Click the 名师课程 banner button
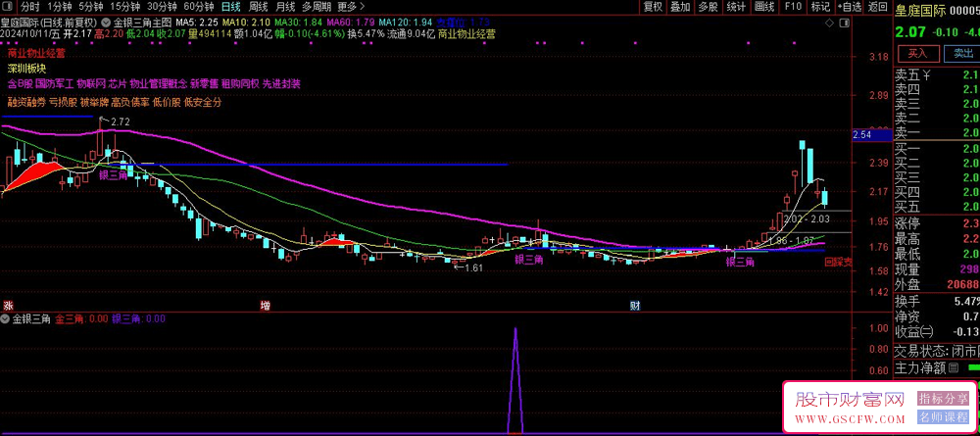The image size is (980, 436). pos(943,416)
